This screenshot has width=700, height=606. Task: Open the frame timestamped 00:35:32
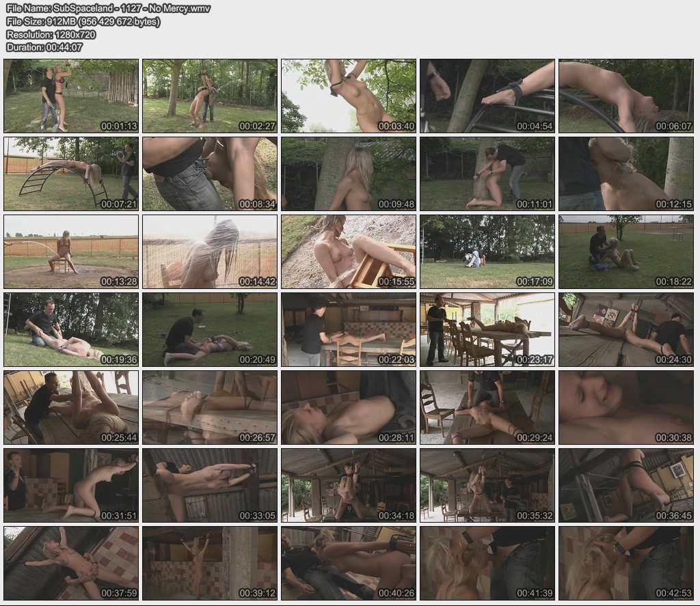pos(487,485)
